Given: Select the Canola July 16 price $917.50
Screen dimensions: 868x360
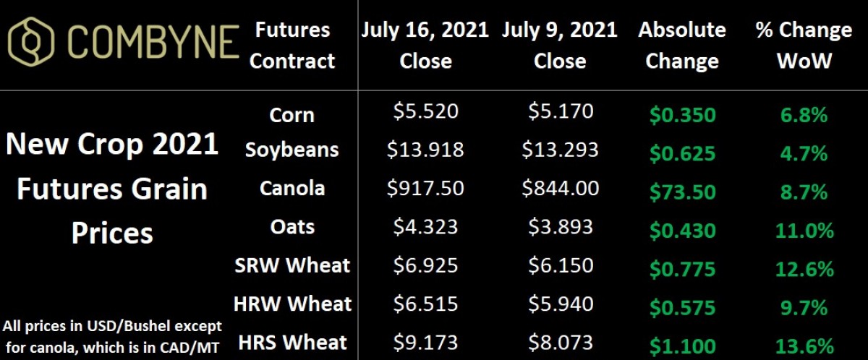Looking at the screenshot, I should coord(425,189).
